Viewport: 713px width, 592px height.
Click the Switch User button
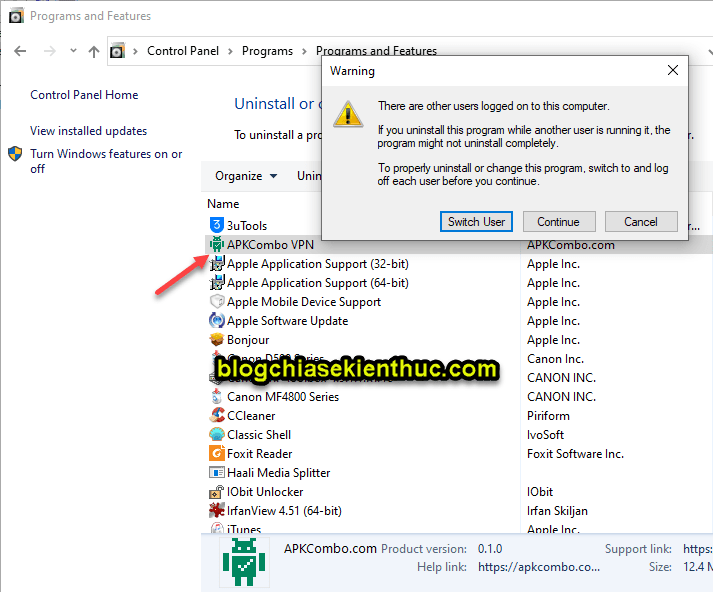476,221
